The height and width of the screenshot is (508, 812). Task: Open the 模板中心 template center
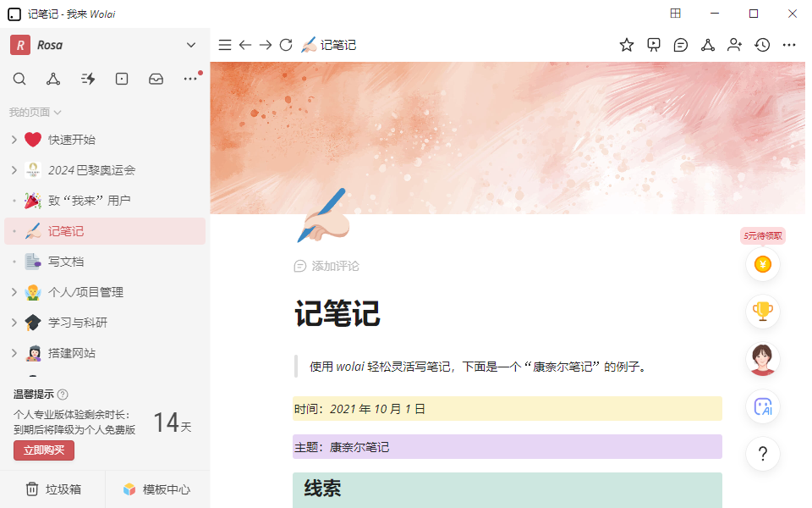[157, 489]
